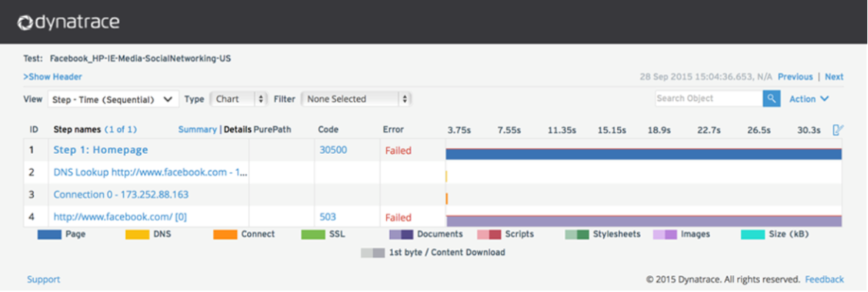The width and height of the screenshot is (868, 292).
Task: Click the blue search magnifier button
Action: 772,99
